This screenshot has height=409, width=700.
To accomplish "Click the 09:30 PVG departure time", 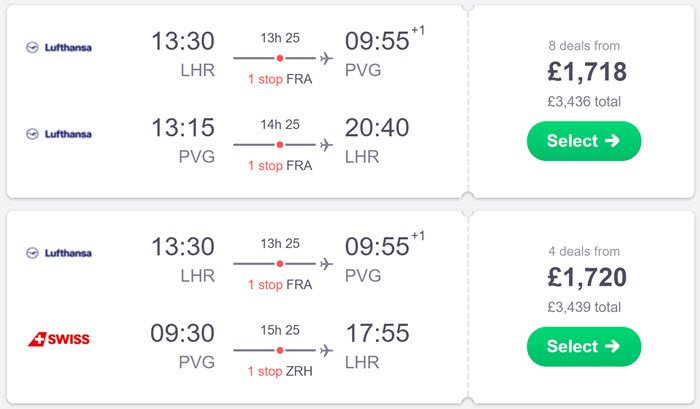I will coord(183,333).
